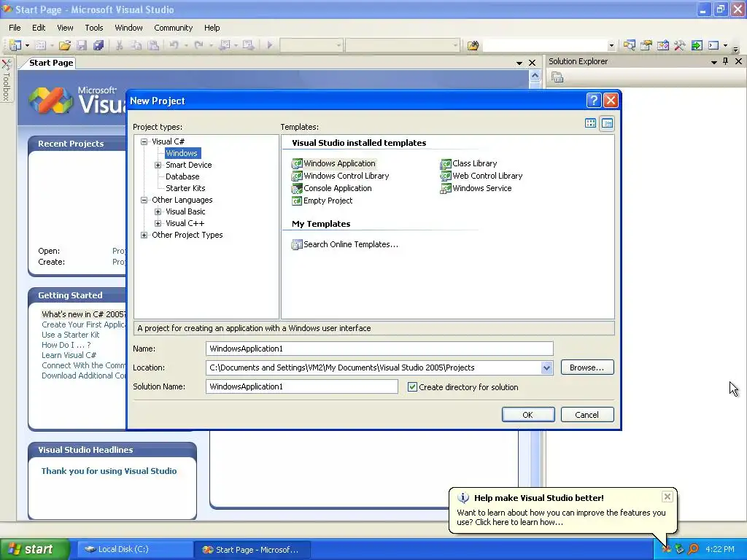Open the Community menu
This screenshot has width=747, height=560.
point(174,28)
